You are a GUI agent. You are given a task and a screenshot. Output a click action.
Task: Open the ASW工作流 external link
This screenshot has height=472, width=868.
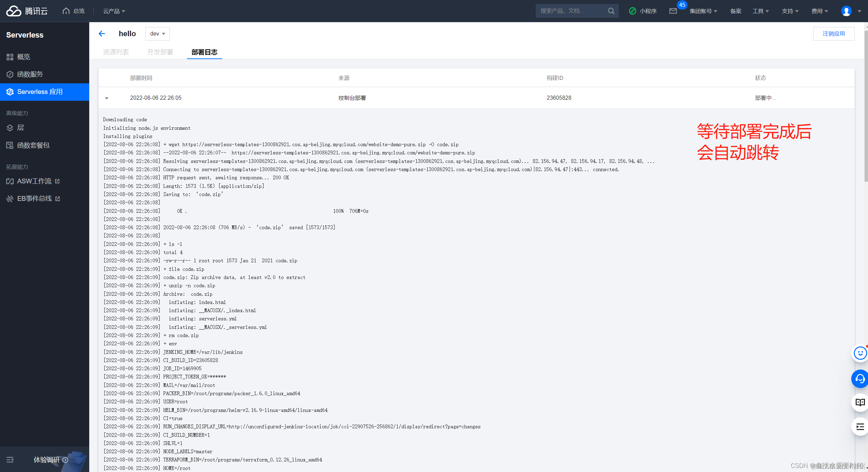click(34, 181)
